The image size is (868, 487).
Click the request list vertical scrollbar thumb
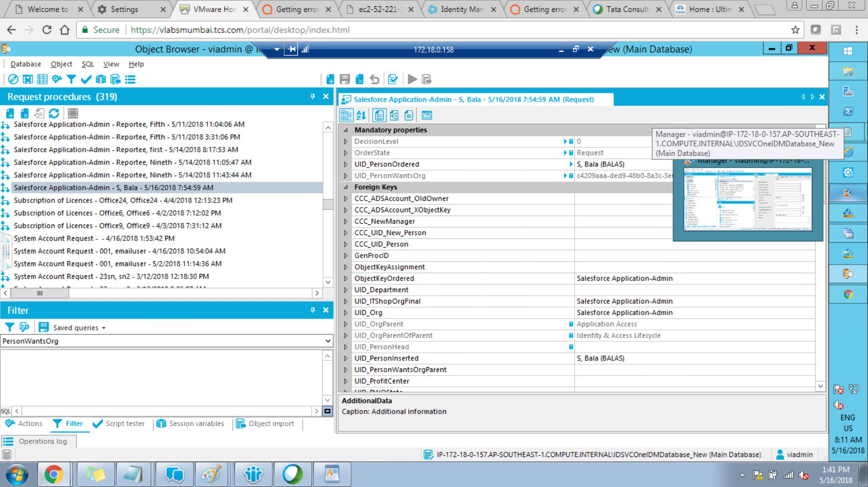tap(328, 205)
